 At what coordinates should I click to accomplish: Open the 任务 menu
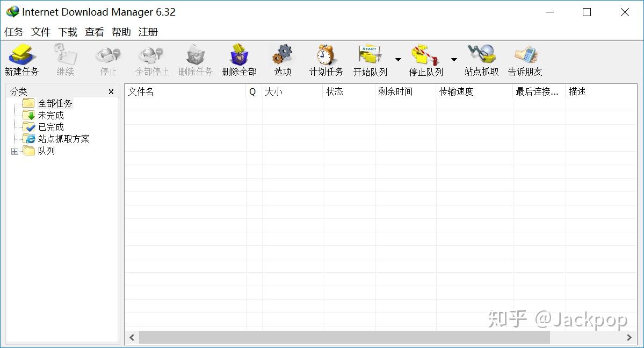pos(14,32)
